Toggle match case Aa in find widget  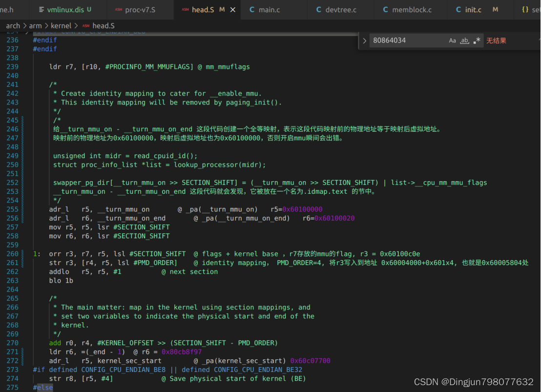pos(453,40)
